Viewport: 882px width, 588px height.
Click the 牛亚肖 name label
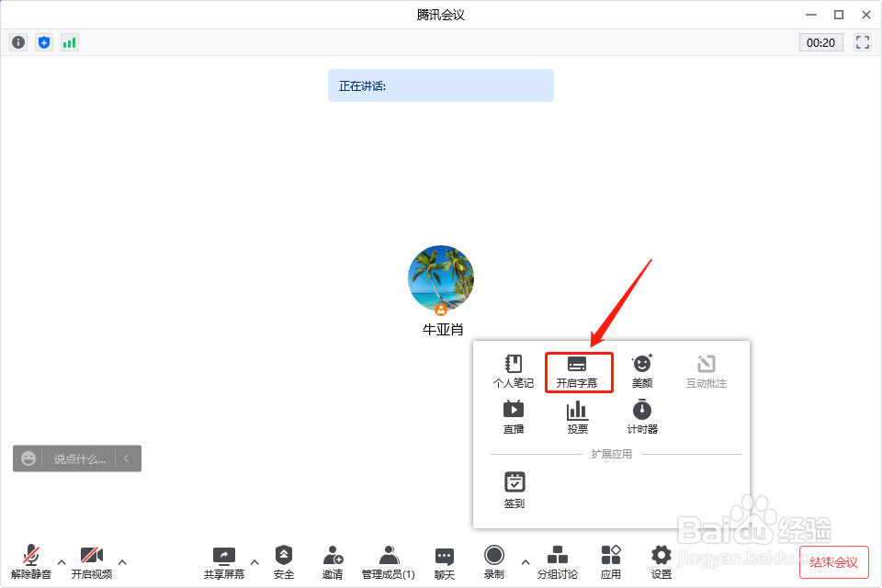pyautogui.click(x=443, y=330)
